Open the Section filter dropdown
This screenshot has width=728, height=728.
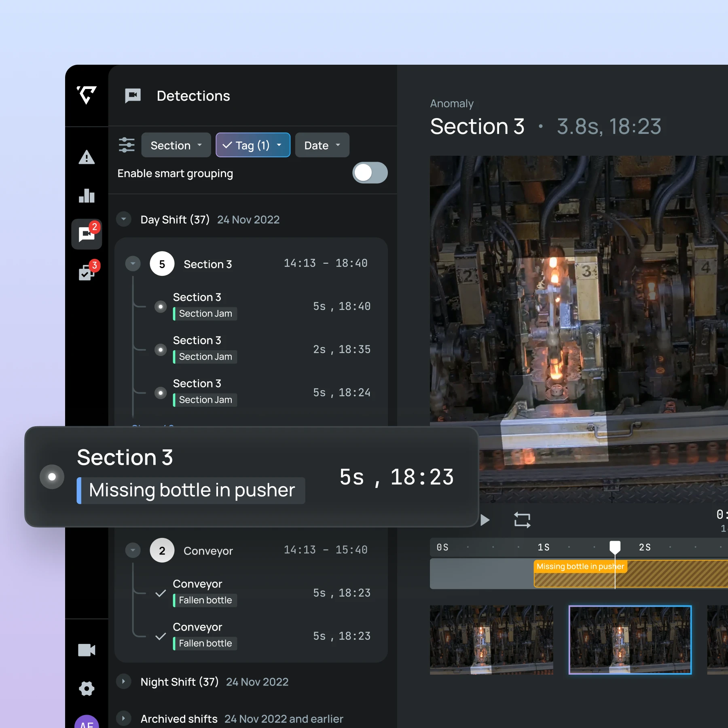coord(176,145)
